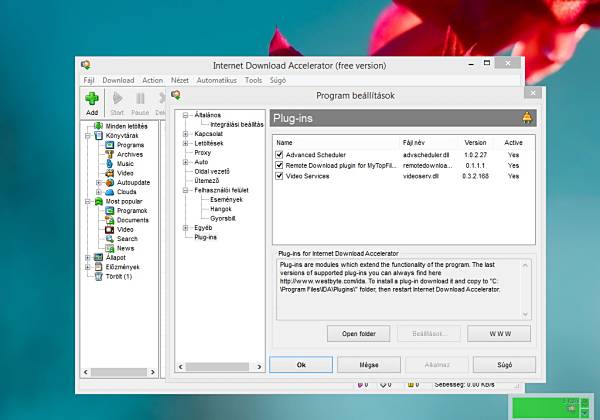Select Minden letöltés globe icon
Viewport: 600px width, 420px height.
coord(98,126)
